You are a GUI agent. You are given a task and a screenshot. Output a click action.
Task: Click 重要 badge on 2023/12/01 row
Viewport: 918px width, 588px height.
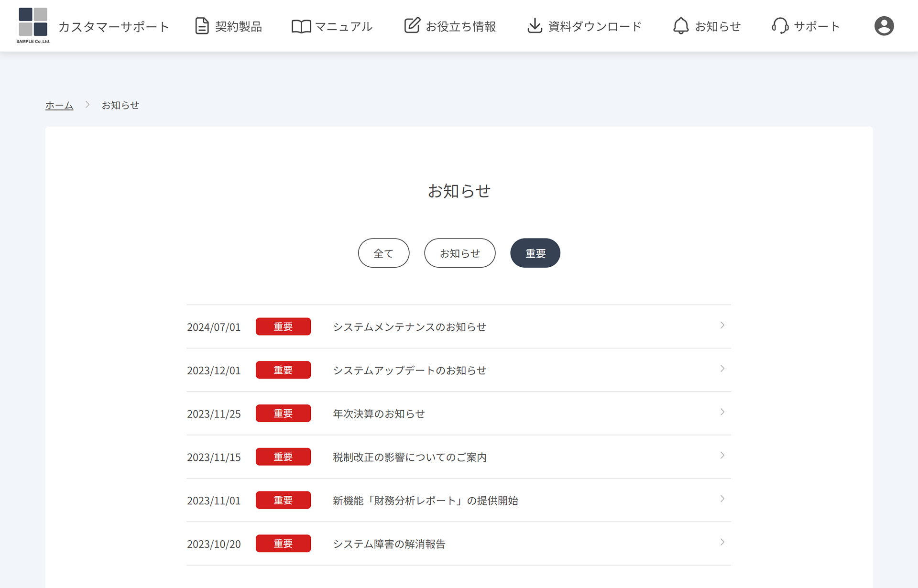point(283,370)
